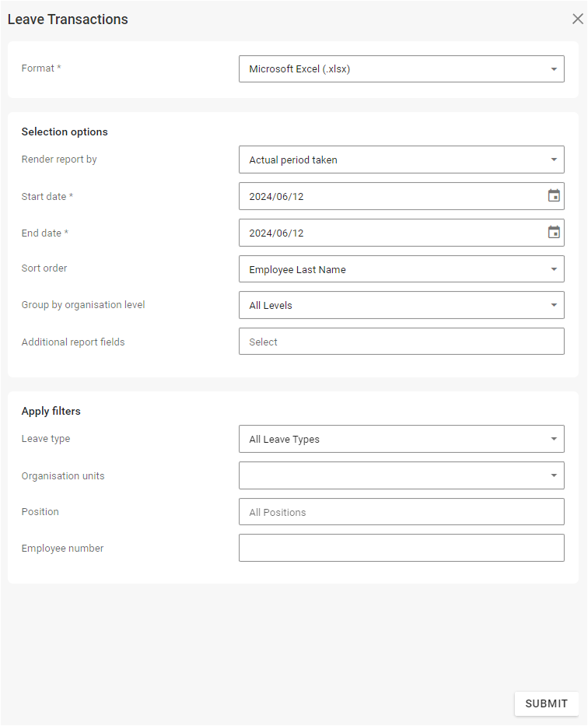Expand the 'Actual period taken' dropdown
This screenshot has width=588, height=726.
click(x=389, y=160)
